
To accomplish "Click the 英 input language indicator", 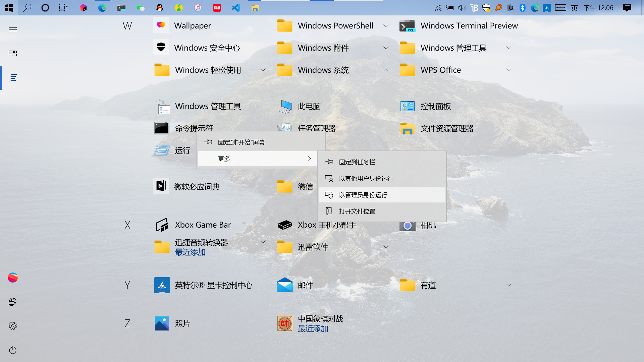I will point(574,8).
